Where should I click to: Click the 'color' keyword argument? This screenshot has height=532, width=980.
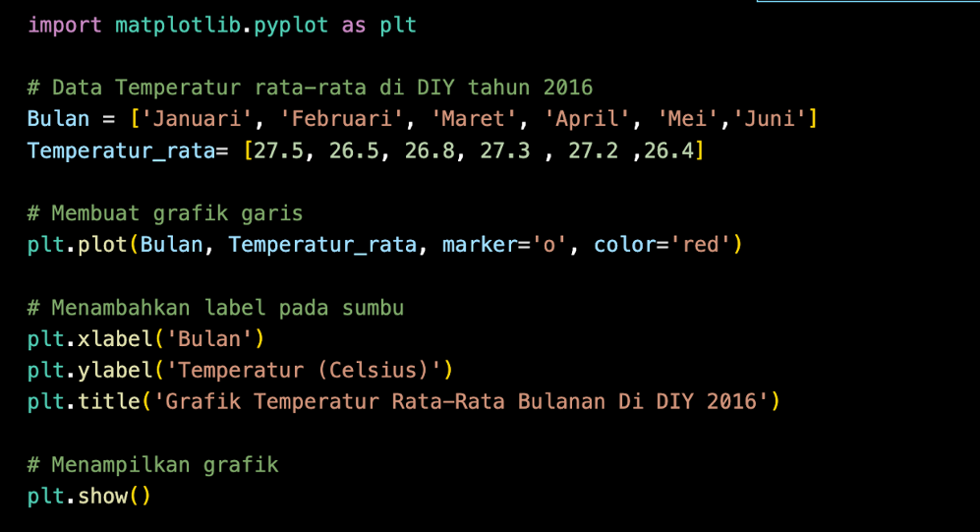[624, 245]
